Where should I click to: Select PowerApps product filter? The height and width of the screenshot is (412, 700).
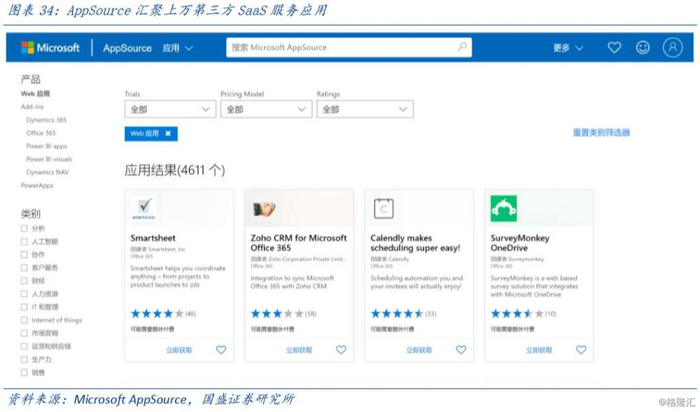point(37,185)
